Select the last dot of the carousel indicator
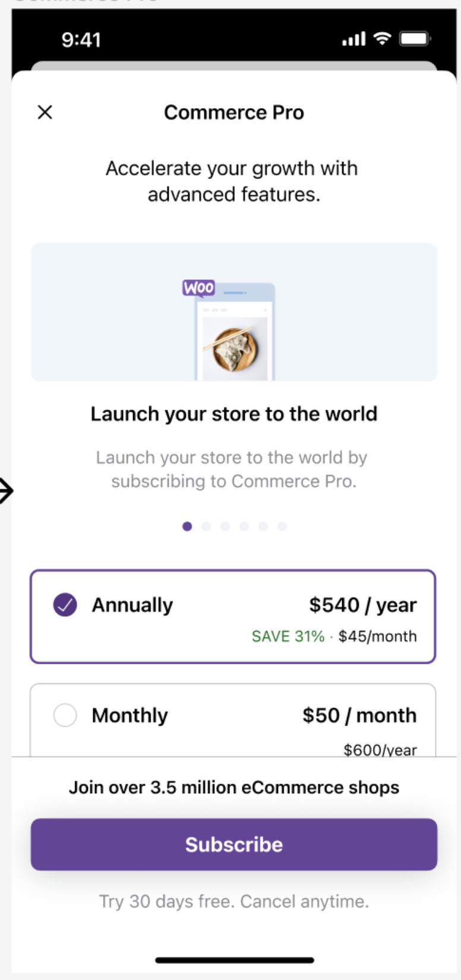 pos(281,526)
